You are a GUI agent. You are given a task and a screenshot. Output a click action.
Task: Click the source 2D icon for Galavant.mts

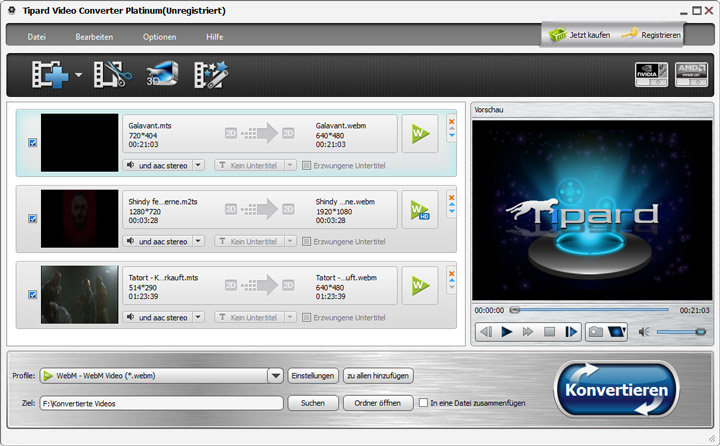231,133
